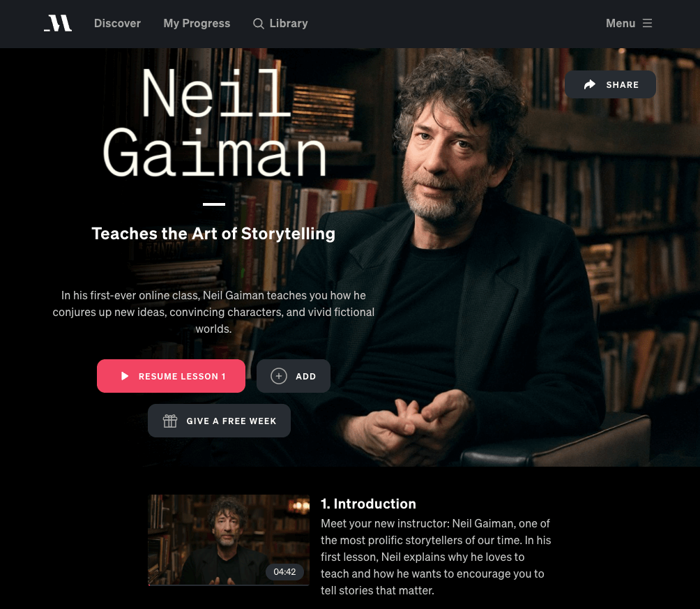Resume Lesson 1 button
Viewport: 700px width, 609px height.
click(x=171, y=376)
